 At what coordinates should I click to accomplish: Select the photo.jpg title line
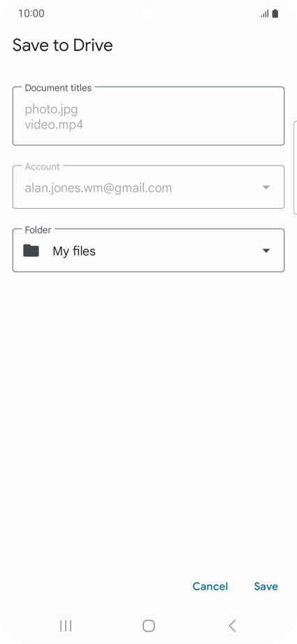point(51,110)
